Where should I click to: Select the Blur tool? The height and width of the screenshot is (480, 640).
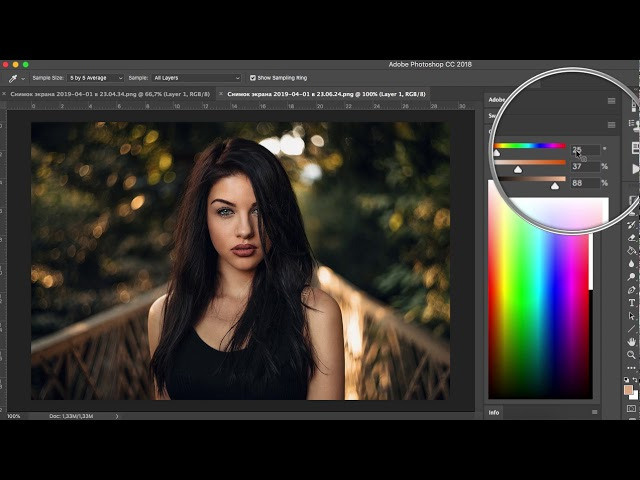click(631, 263)
